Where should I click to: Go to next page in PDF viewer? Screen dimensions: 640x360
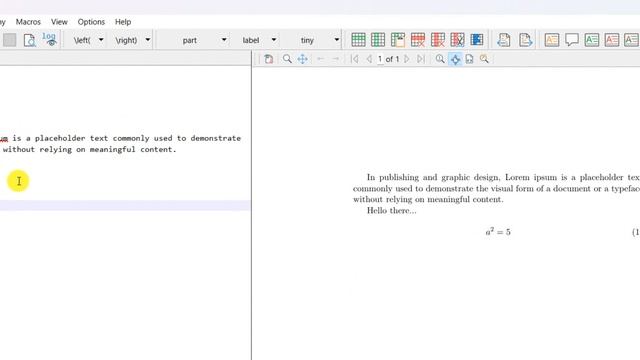tap(407, 59)
